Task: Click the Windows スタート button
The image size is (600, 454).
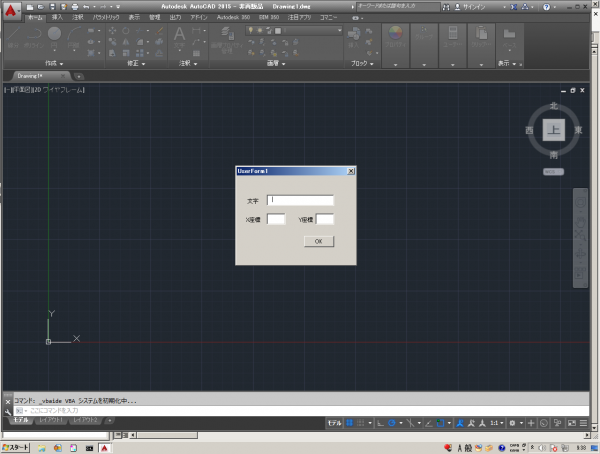Action: [17, 447]
